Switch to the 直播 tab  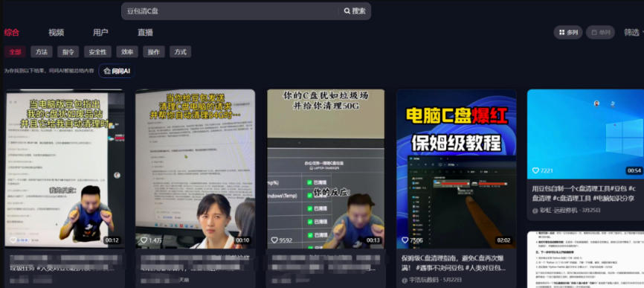[x=146, y=33]
